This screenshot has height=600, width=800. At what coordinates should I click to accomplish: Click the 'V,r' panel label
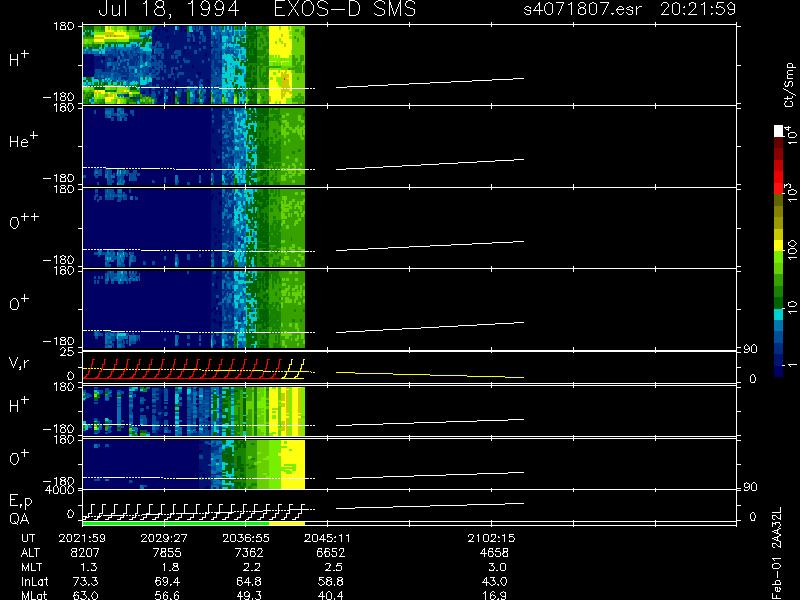coord(19,363)
